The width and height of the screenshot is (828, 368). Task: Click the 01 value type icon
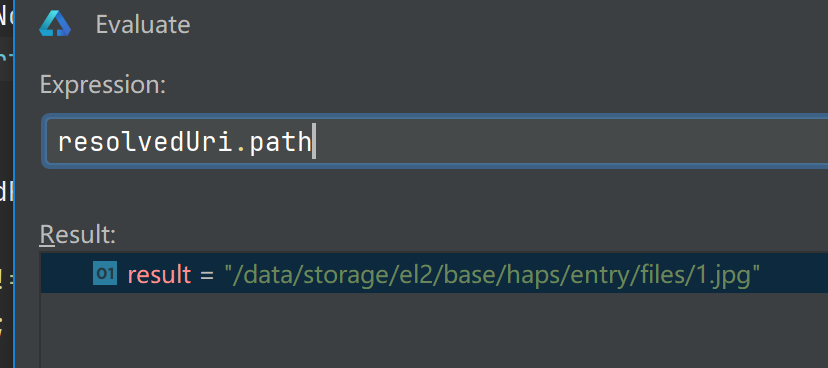pyautogui.click(x=105, y=273)
